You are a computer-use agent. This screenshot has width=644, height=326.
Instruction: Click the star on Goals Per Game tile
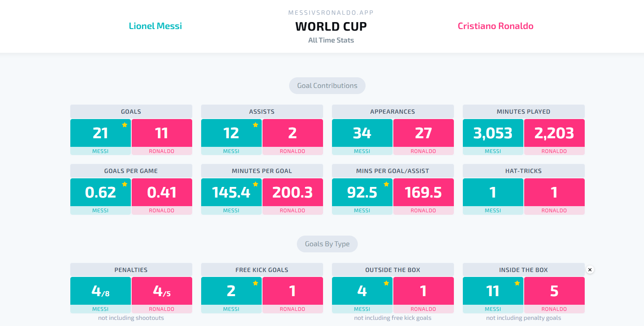click(125, 184)
